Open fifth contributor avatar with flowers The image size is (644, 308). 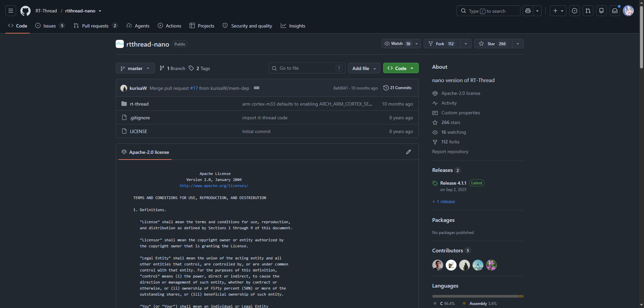[491, 265]
